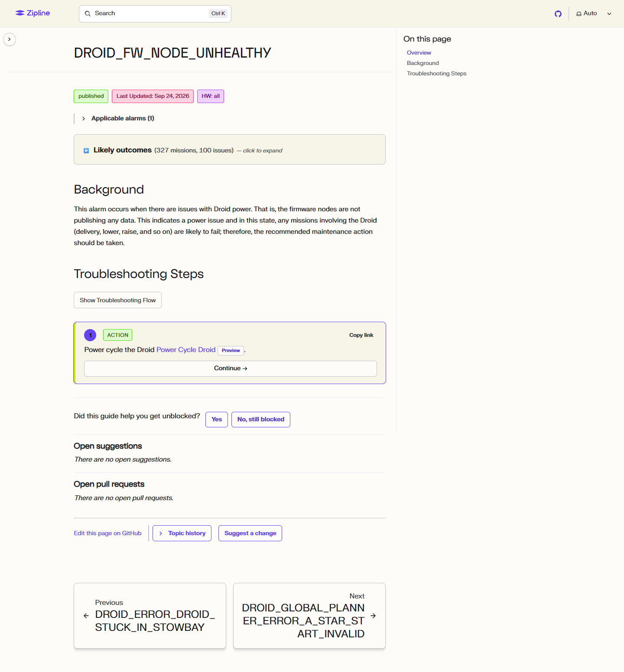Image resolution: width=624 pixels, height=672 pixels.
Task: Open the GitHub repository icon
Action: (x=558, y=14)
